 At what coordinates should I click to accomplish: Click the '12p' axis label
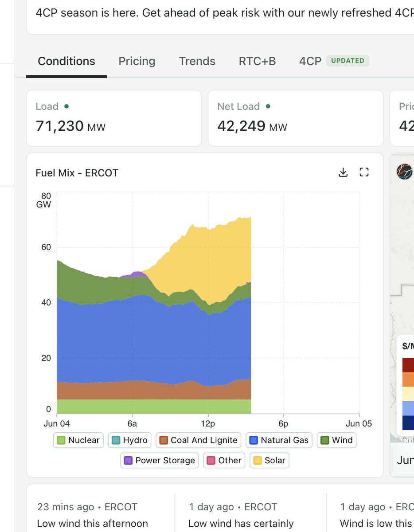[x=208, y=423]
